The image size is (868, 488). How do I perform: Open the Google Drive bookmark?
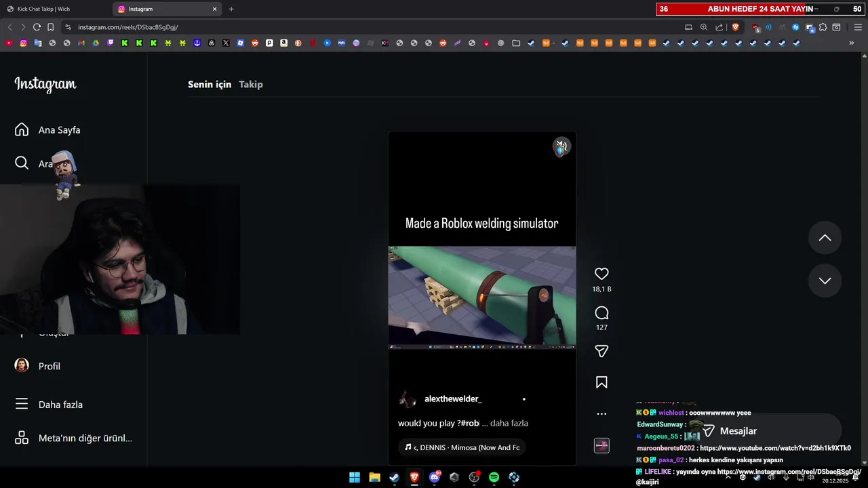point(96,43)
